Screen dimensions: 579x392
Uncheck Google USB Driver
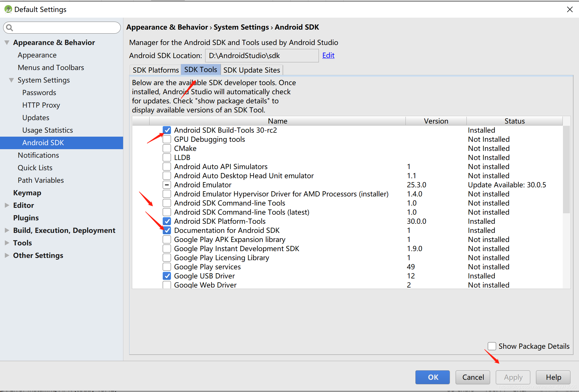pyautogui.click(x=167, y=276)
